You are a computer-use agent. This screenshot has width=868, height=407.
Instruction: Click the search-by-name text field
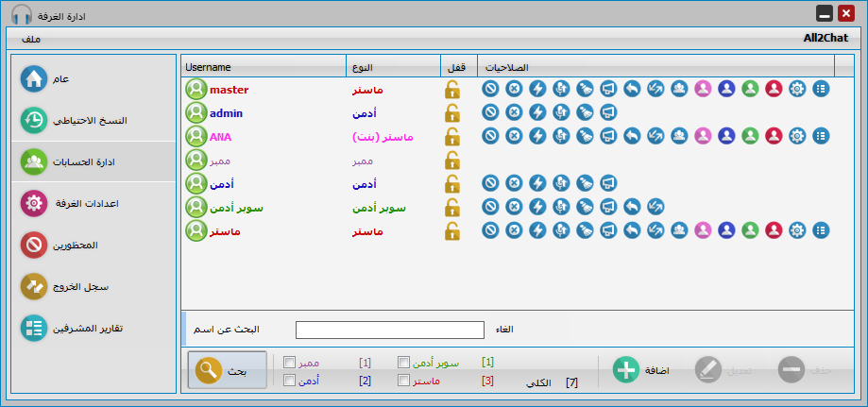pyautogui.click(x=388, y=330)
